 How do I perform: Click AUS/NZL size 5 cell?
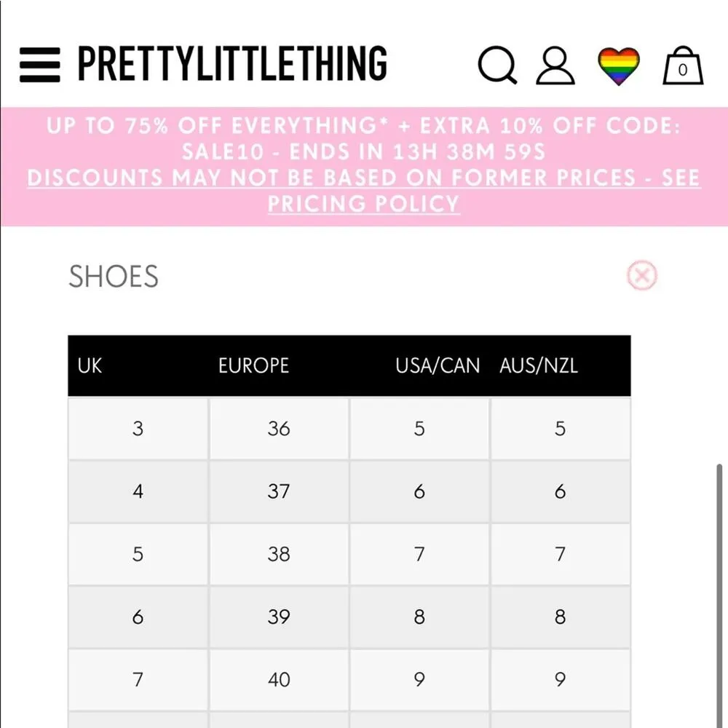coord(561,429)
